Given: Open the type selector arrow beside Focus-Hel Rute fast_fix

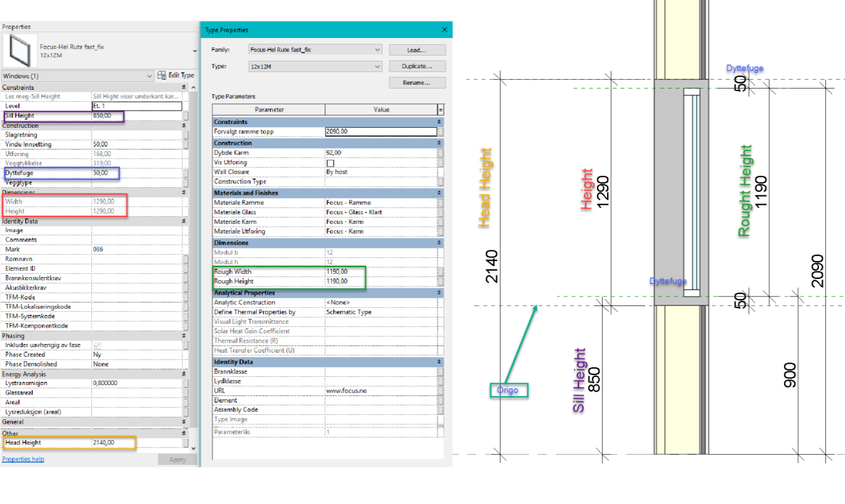Looking at the screenshot, I should click(194, 51).
